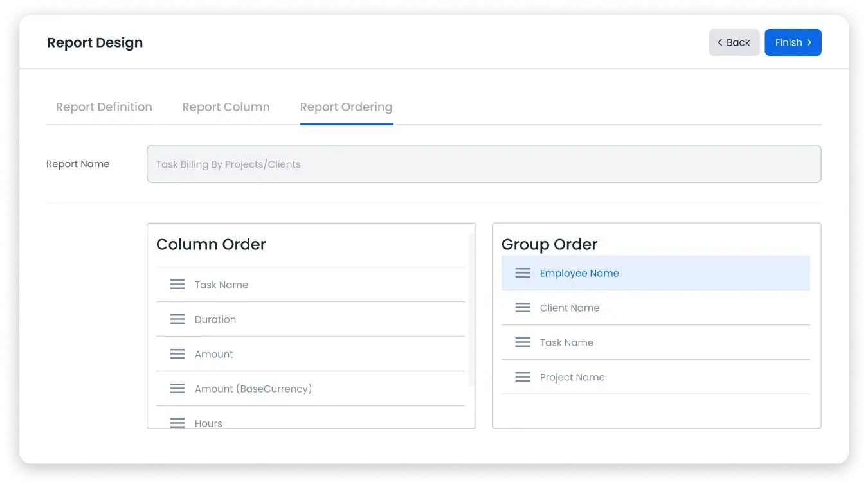
Task: Select Task Name text in Column Order
Action: [221, 285]
